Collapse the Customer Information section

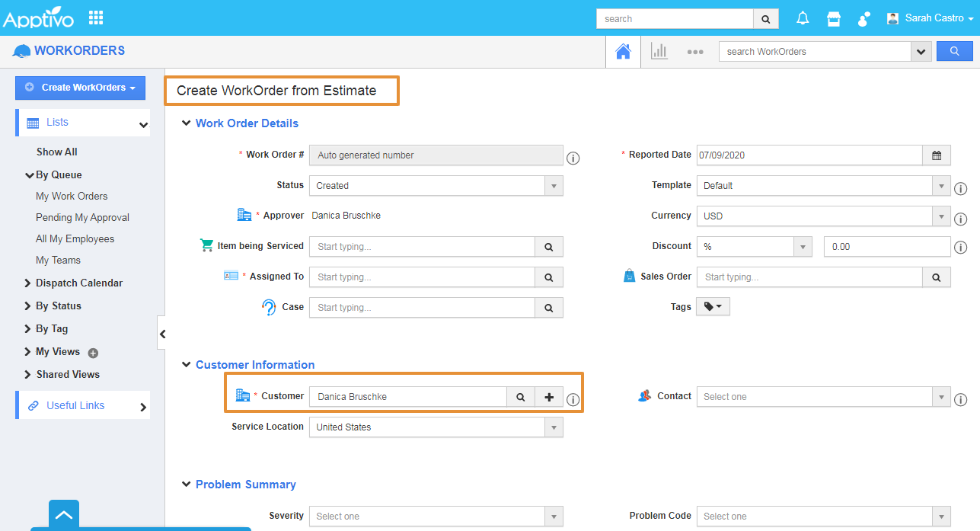(186, 365)
